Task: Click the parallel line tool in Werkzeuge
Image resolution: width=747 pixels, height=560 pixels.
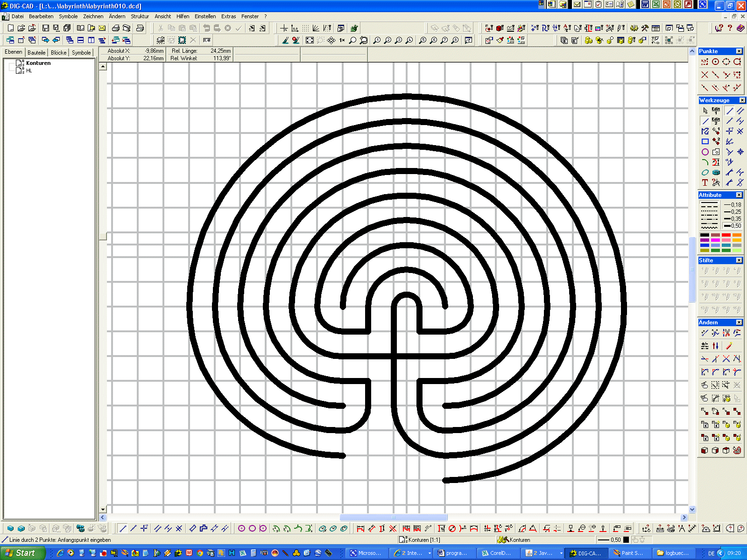Action: (740, 111)
